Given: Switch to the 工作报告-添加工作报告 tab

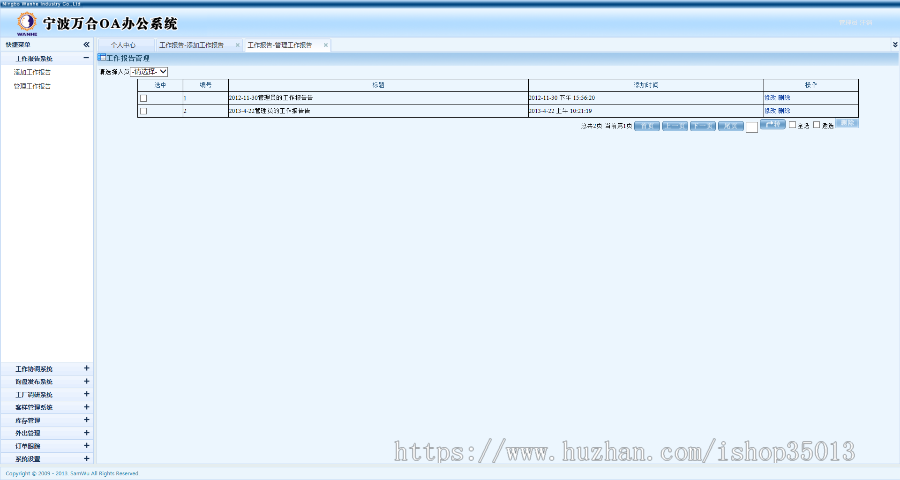Looking at the screenshot, I should (x=192, y=45).
